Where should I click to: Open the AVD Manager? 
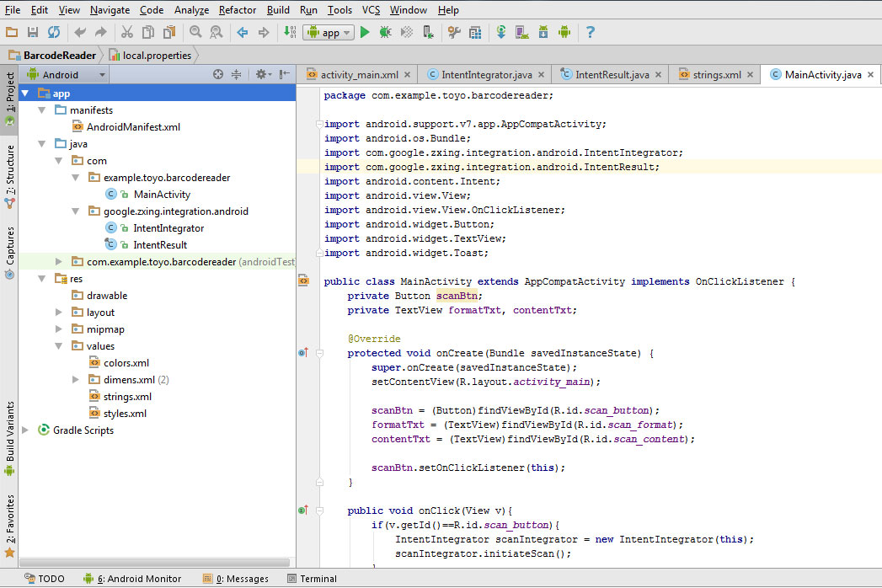(523, 32)
